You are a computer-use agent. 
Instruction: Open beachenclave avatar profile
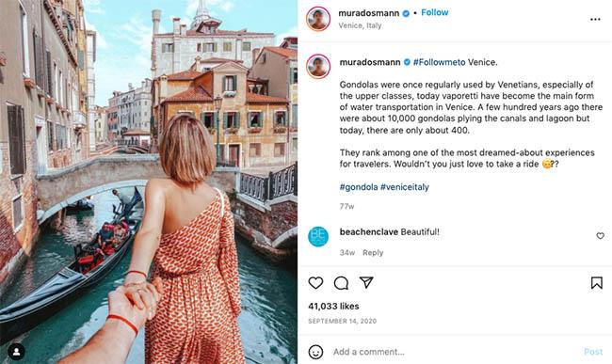[x=318, y=237]
